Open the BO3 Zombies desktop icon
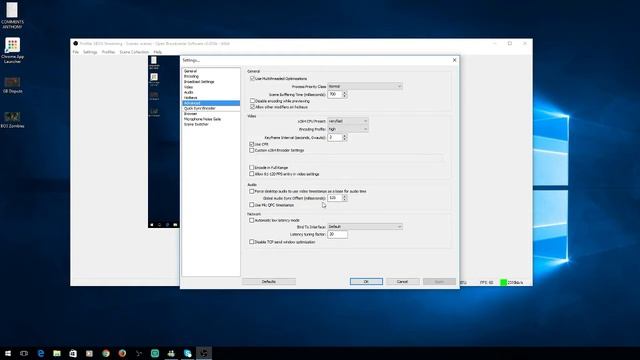The height and width of the screenshot is (360, 640). click(12, 120)
